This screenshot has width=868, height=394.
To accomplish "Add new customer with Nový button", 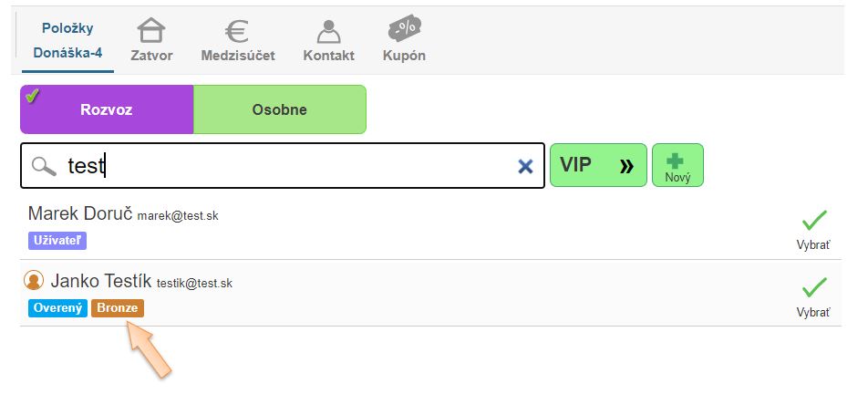I will coord(677,165).
